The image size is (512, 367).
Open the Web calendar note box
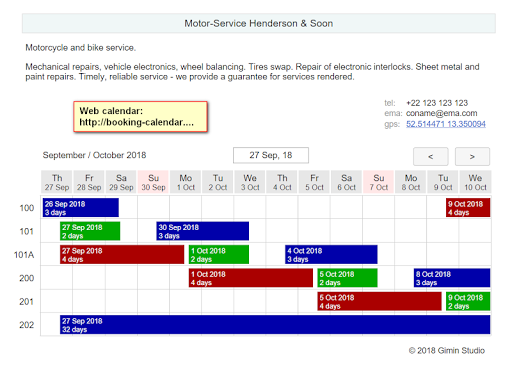[x=140, y=117]
